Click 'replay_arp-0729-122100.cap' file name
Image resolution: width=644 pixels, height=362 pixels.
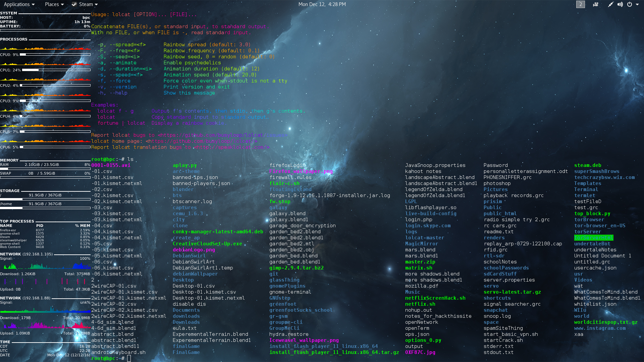[523, 244]
